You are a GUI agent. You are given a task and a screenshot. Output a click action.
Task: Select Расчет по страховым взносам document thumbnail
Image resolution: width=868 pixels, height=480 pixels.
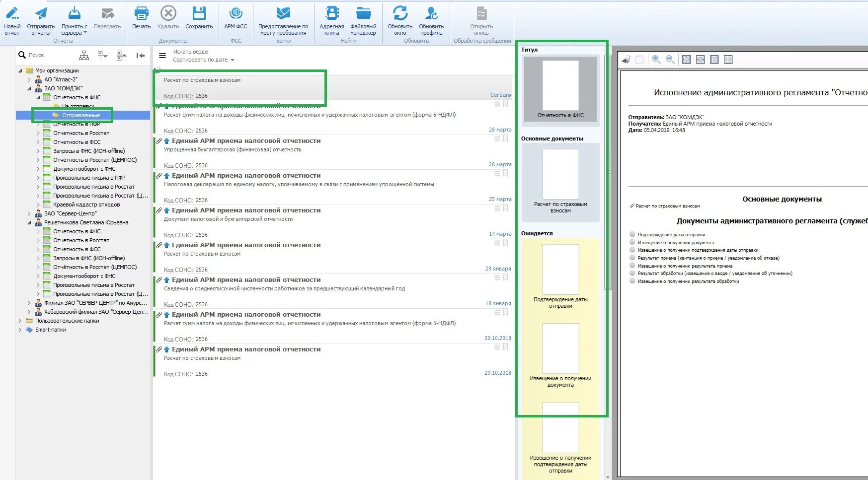[560, 182]
